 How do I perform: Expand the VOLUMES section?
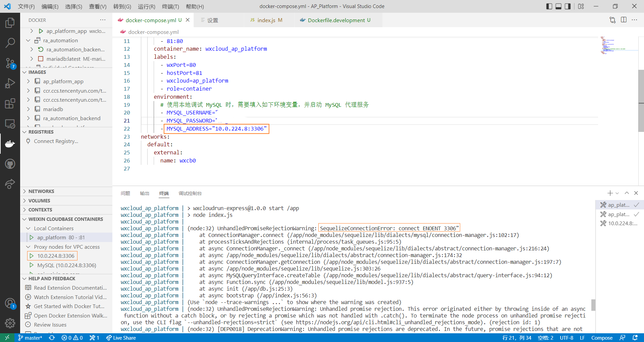pyautogui.click(x=66, y=201)
